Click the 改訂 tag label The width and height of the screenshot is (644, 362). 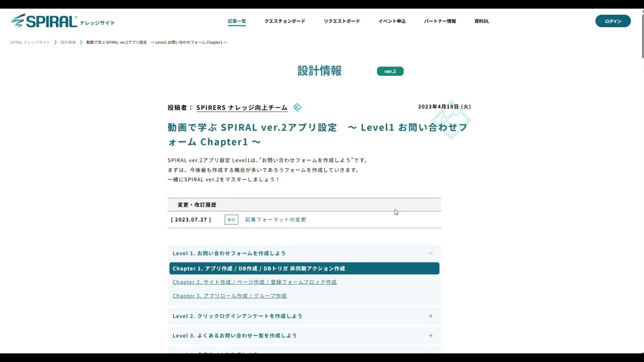[231, 220]
